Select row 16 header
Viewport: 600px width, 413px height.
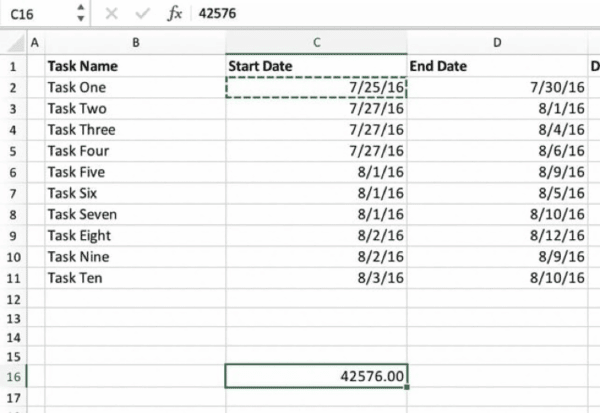(11, 376)
